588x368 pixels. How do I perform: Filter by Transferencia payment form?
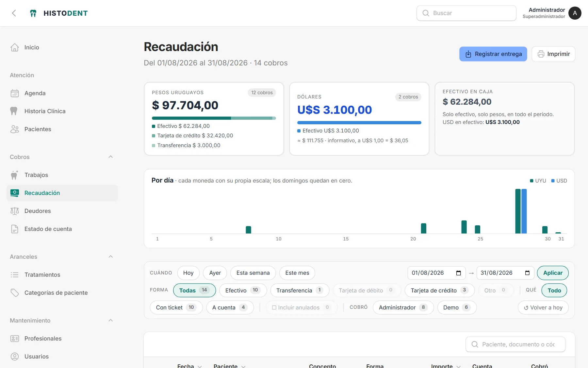(x=300, y=290)
